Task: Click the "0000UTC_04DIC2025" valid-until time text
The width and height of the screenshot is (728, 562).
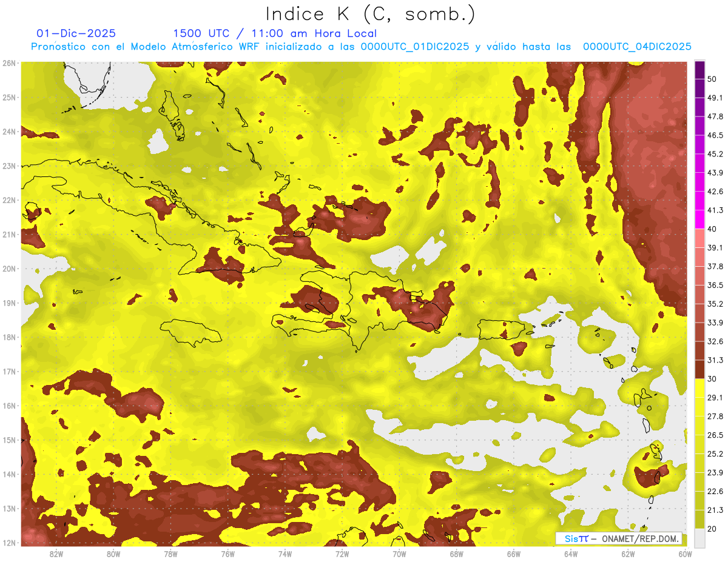Action: (637, 47)
